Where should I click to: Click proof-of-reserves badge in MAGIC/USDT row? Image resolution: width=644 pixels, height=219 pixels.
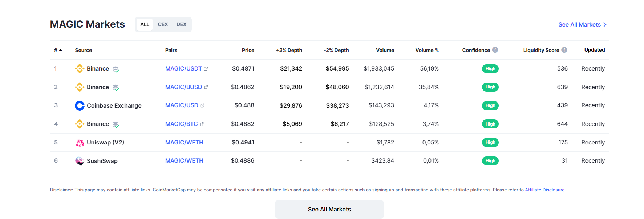(116, 69)
